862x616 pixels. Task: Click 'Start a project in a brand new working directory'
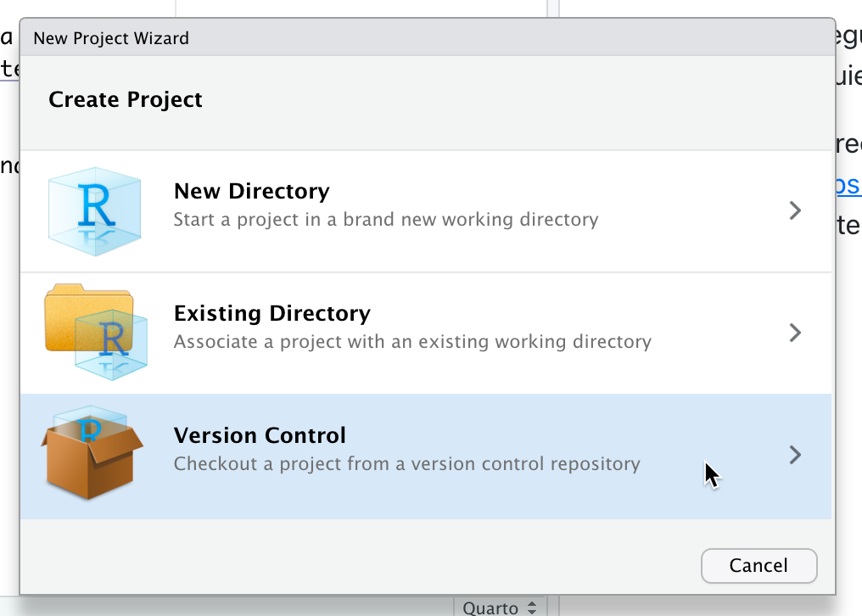pos(386,220)
